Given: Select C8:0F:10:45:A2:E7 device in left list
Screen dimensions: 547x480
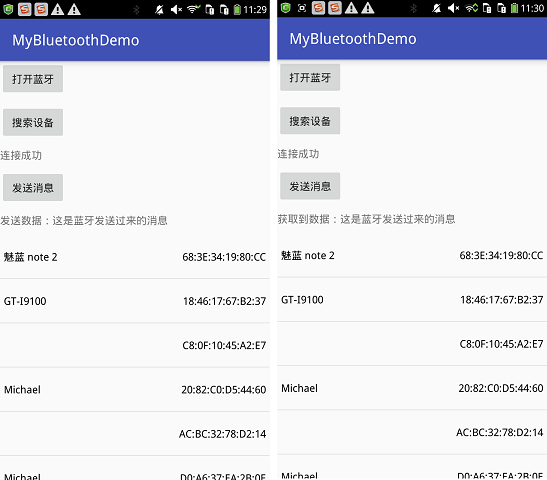Looking at the screenshot, I should (135, 345).
